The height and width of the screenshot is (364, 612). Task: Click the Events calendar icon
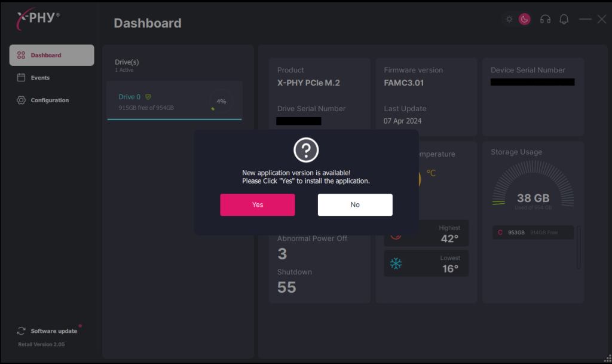[21, 78]
